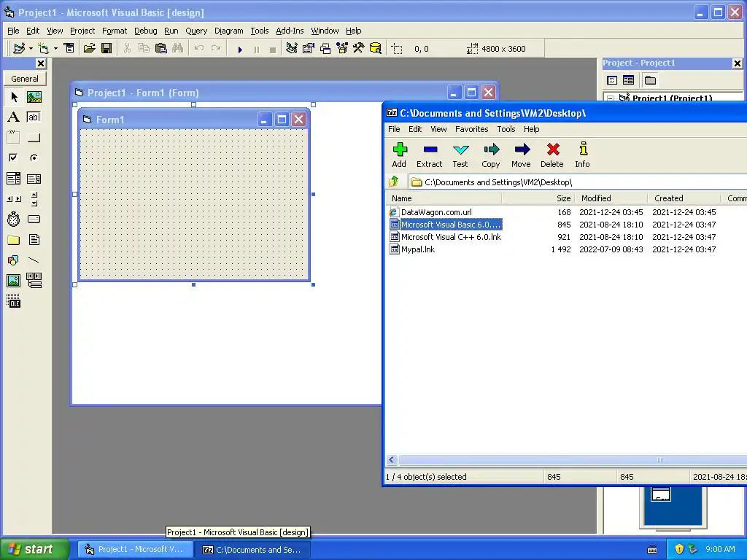
Task: Click View Object icon in Project panel
Action: [x=628, y=80]
